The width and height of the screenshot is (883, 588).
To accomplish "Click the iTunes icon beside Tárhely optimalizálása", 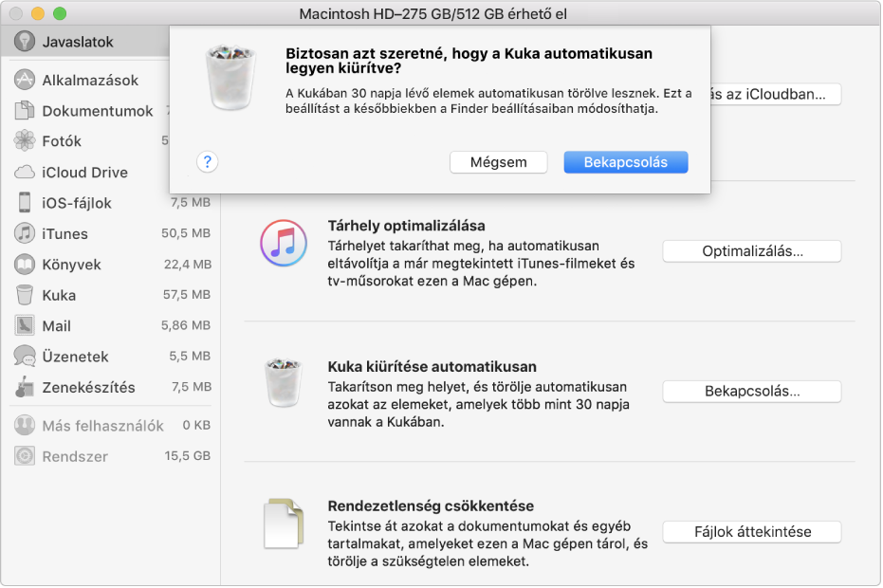I will (284, 244).
